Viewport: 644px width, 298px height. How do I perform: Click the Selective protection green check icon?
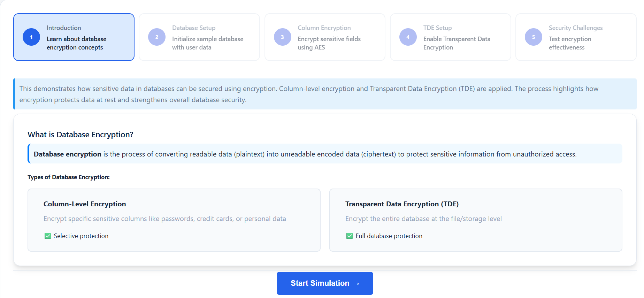(48, 236)
